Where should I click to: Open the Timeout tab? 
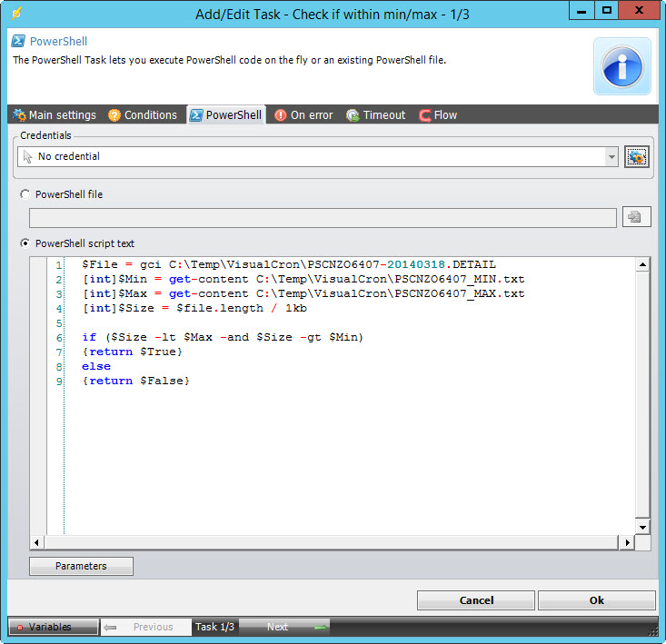[376, 115]
